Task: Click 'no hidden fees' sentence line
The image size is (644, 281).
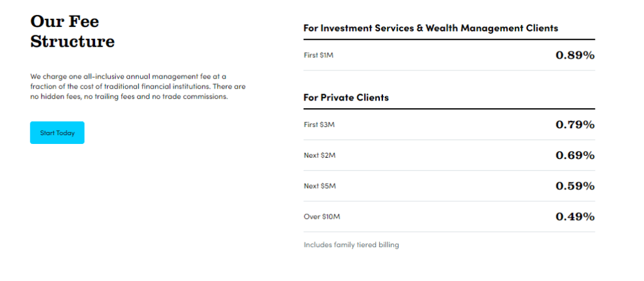Action: 128,97
